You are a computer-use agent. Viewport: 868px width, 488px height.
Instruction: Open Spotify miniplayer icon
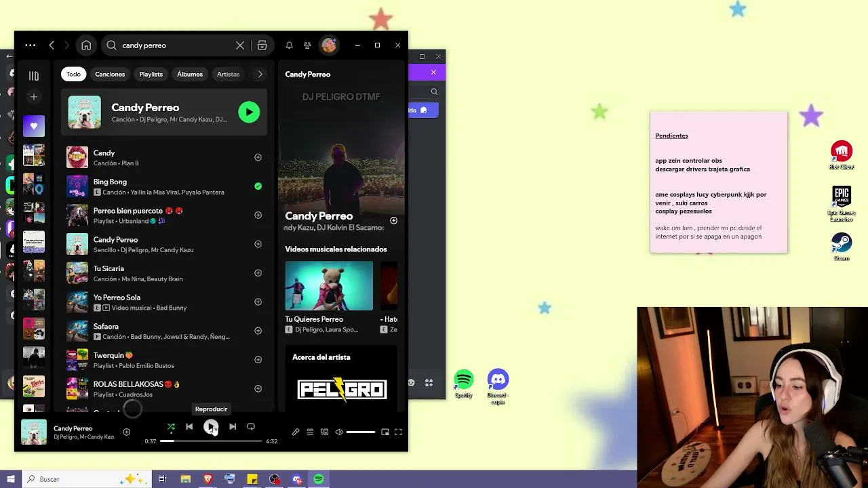385,432
